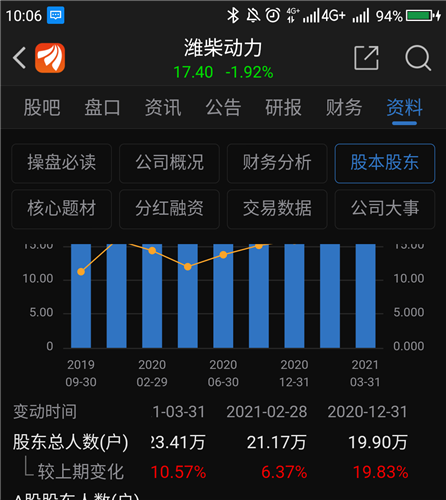This screenshot has width=446, height=500.
Task: Tap the 股东总人数(户) row label
Action: click(x=70, y=442)
